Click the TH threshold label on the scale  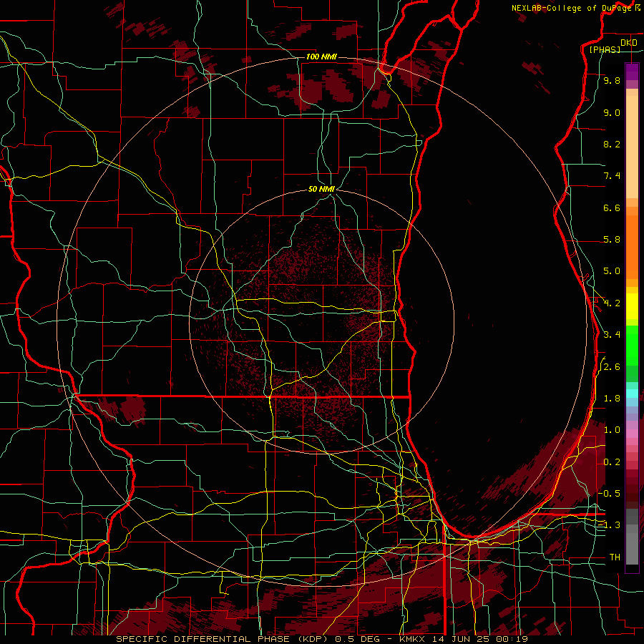click(615, 557)
